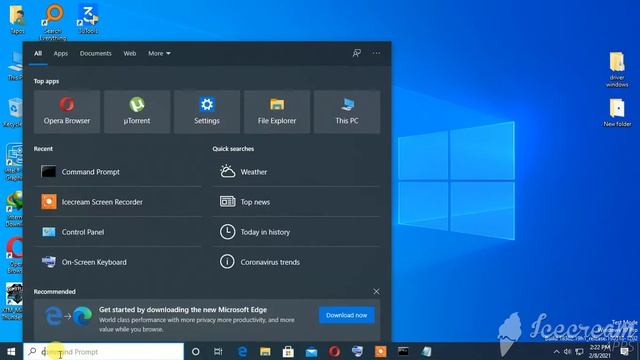640x360 pixels.
Task: Click the Cortana circle on taskbar
Action: tap(196, 351)
